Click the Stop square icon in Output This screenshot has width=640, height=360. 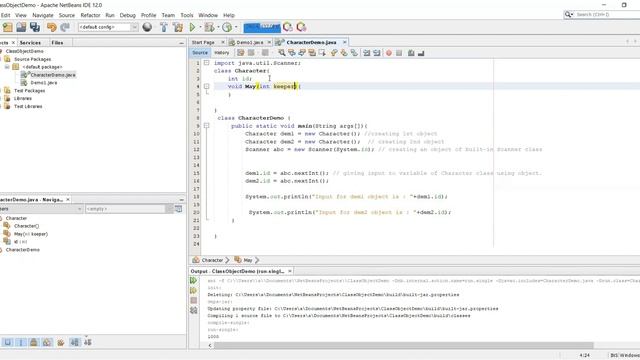(x=193, y=300)
